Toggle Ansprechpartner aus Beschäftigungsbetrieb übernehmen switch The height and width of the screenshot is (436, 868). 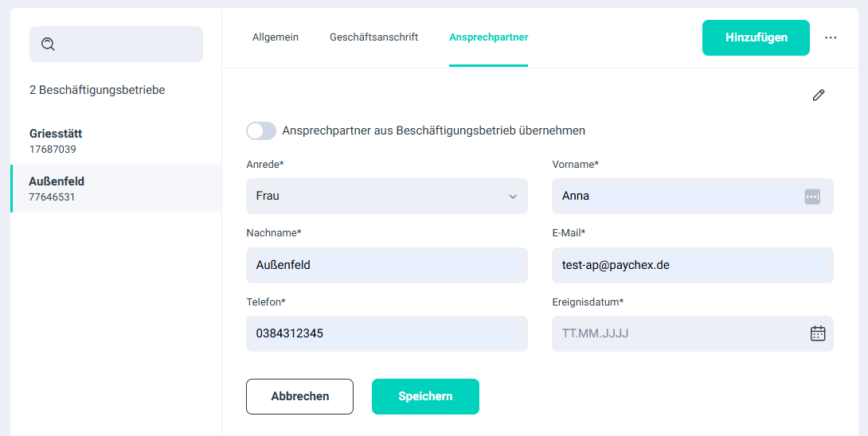click(261, 130)
